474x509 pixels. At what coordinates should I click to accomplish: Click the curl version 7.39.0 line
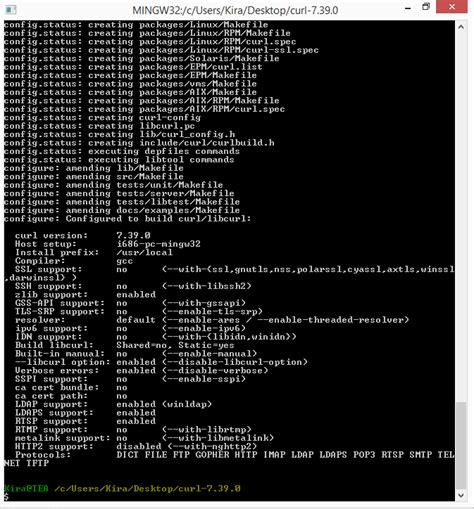[x=83, y=236]
